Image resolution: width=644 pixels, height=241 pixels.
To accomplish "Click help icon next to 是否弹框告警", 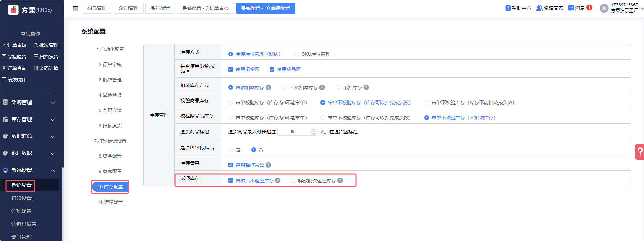I will [268, 165].
